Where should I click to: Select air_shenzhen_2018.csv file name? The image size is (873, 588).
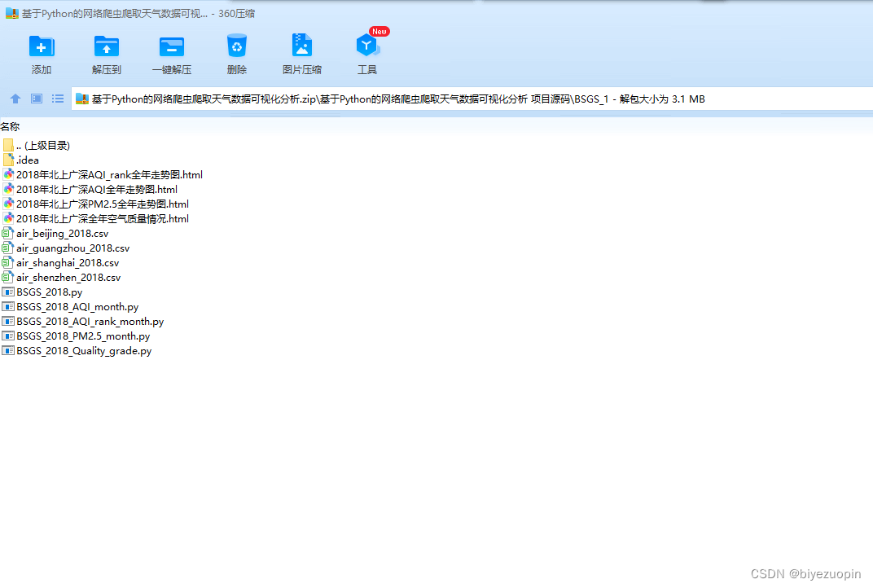point(68,277)
